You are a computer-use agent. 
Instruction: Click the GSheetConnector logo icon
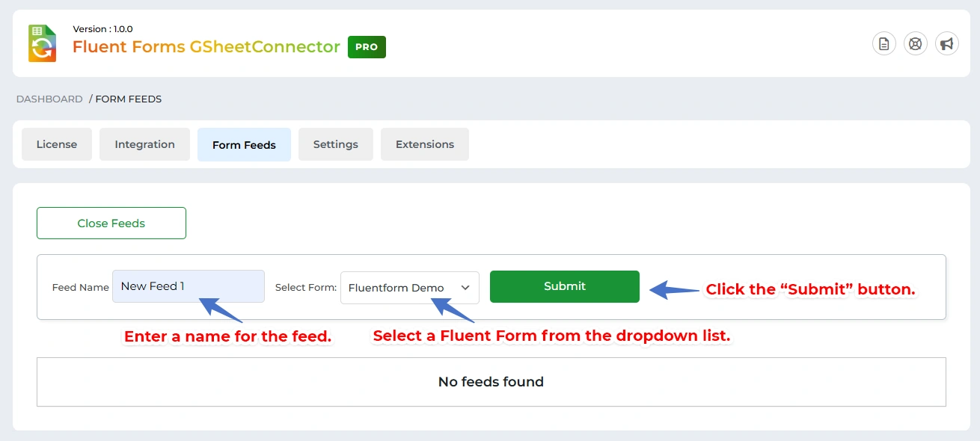pyautogui.click(x=43, y=43)
